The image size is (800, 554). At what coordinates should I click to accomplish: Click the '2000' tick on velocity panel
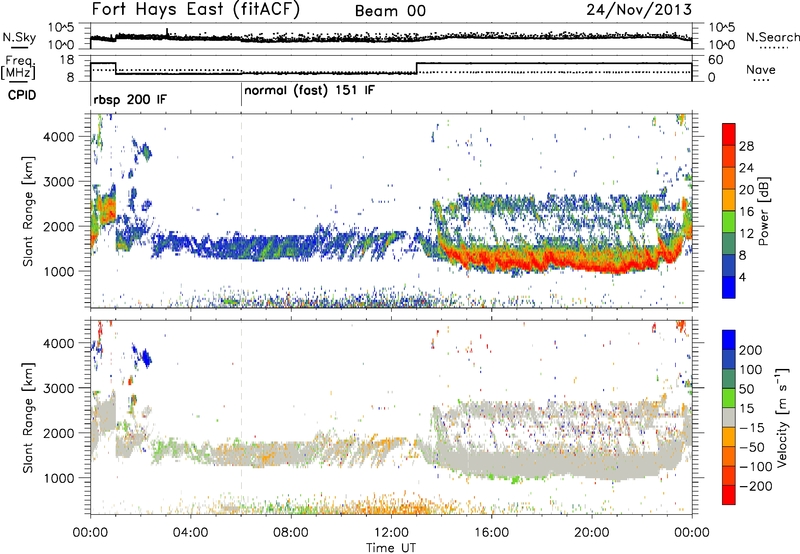click(x=58, y=433)
